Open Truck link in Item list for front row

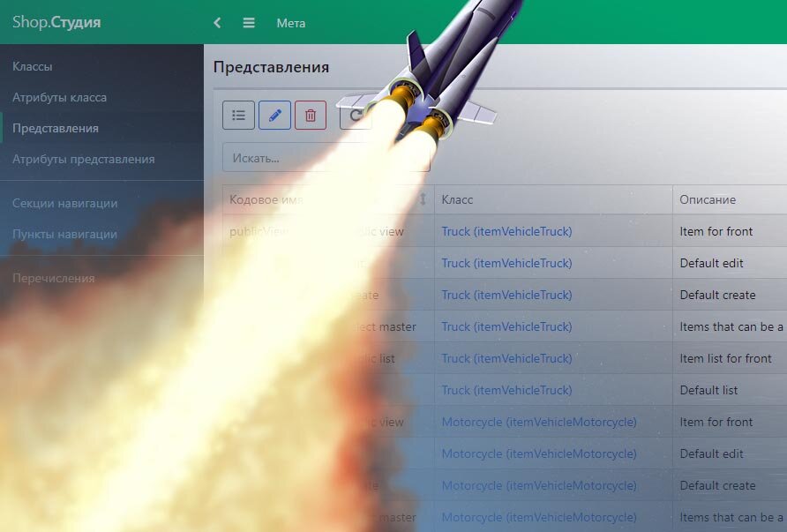click(x=506, y=358)
